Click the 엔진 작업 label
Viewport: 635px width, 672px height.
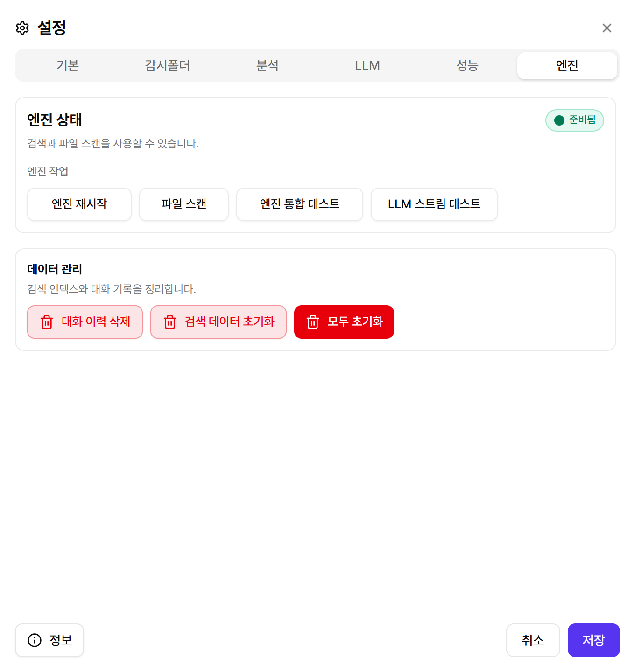[x=48, y=172]
